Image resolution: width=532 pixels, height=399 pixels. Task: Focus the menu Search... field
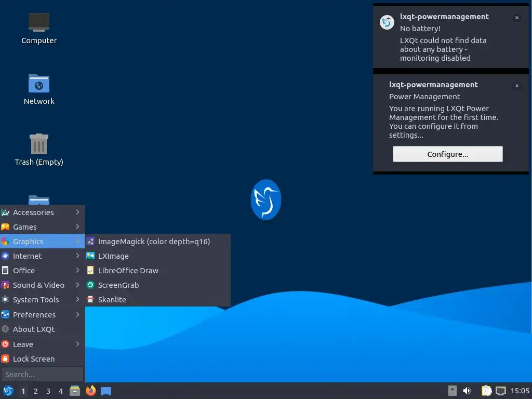(x=43, y=374)
